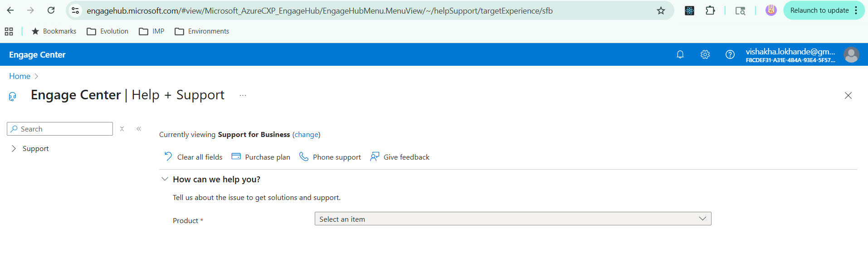
Task: Click Purchase plan
Action: [x=261, y=157]
